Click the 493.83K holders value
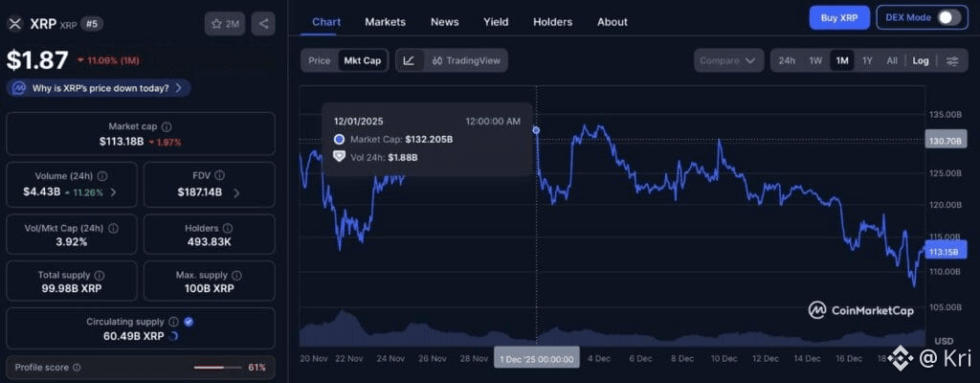Viewport: 980px width, 383px height. [x=210, y=241]
